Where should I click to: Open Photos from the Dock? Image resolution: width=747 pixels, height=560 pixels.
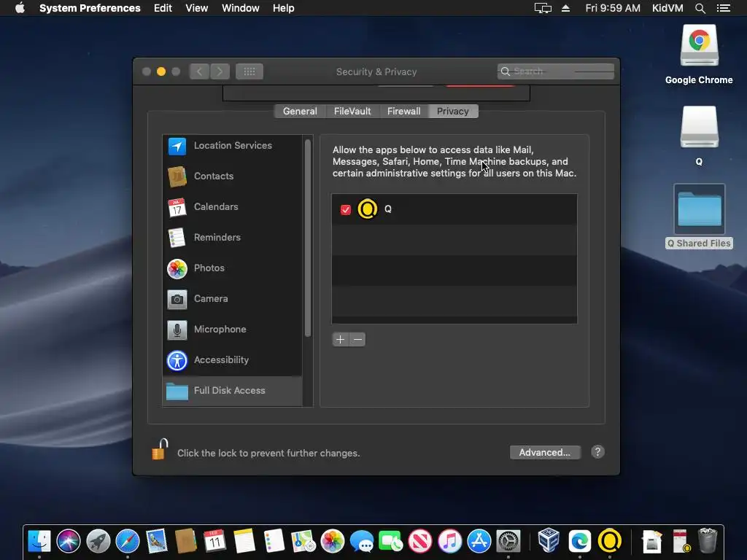click(x=333, y=541)
